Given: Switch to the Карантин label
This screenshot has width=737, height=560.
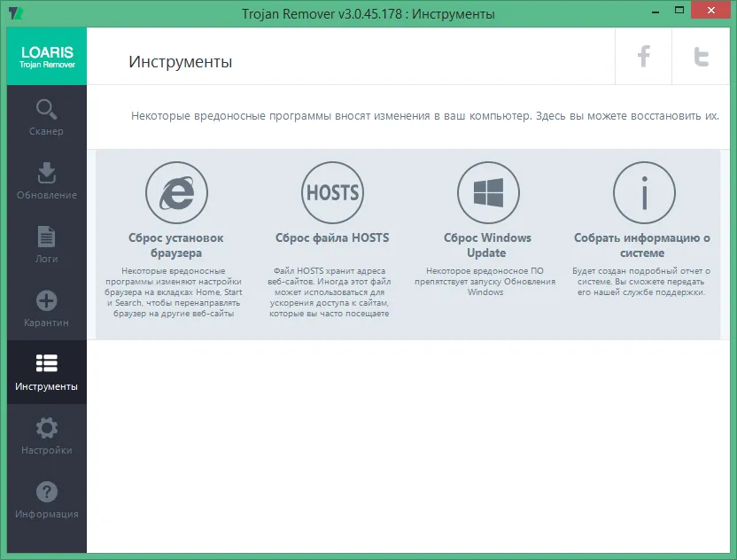Looking at the screenshot, I should (47, 323).
